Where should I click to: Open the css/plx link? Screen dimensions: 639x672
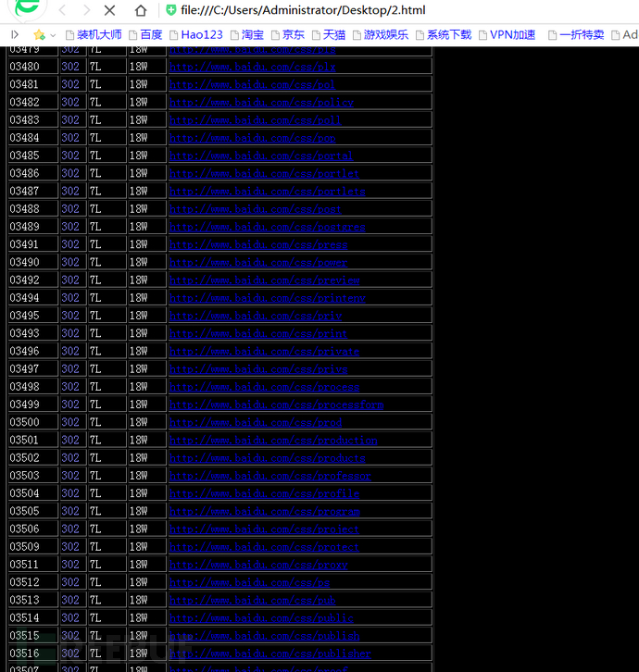point(252,67)
